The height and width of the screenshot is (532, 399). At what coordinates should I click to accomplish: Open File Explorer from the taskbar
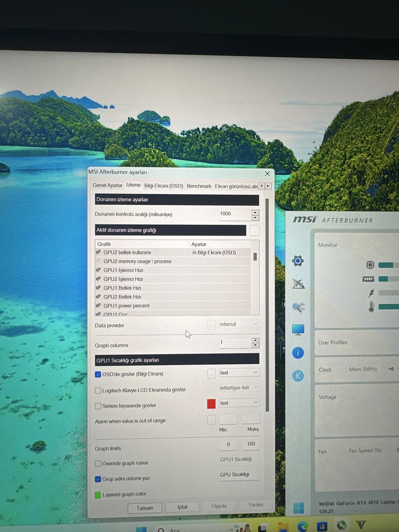point(283,527)
